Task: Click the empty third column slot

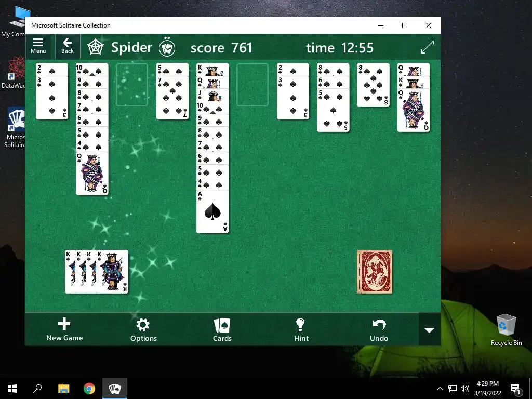Action: coord(132,85)
